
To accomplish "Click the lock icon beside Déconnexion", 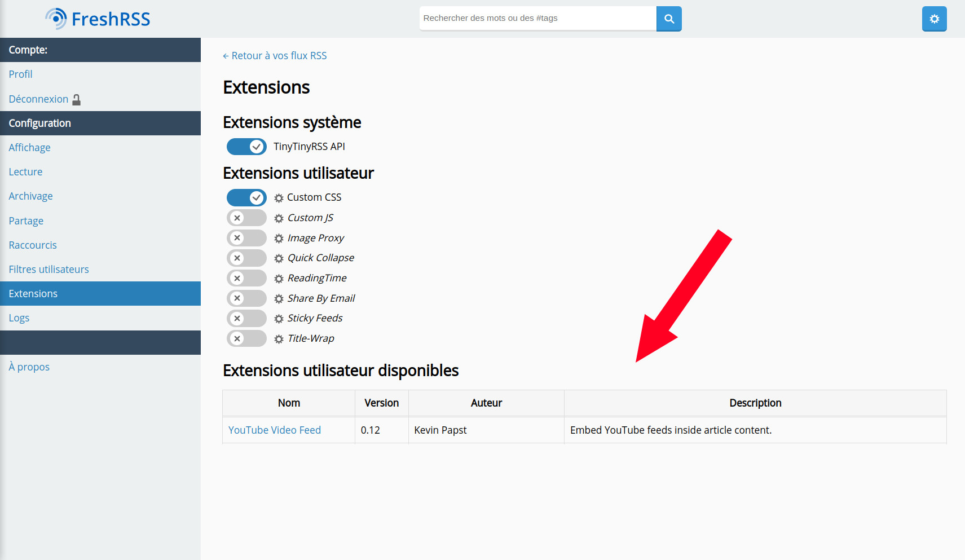I will [77, 100].
